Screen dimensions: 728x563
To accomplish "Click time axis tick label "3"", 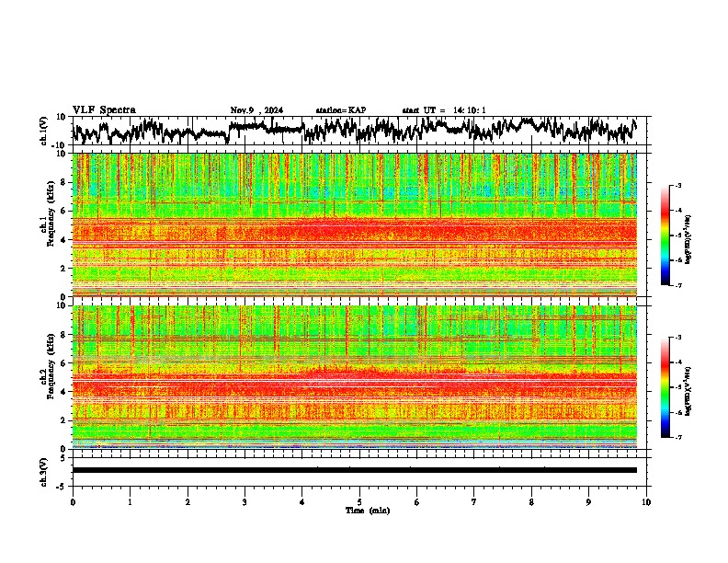I will tap(245, 502).
